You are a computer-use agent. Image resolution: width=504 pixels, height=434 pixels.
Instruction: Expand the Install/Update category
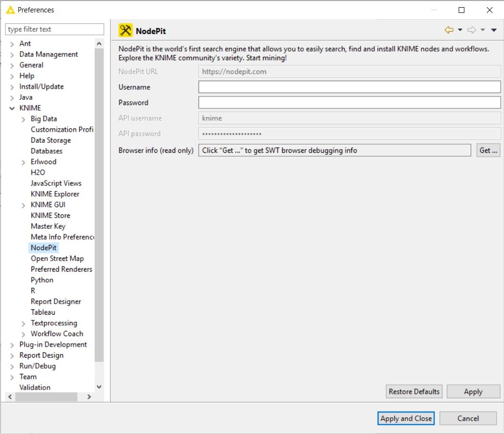[12, 87]
